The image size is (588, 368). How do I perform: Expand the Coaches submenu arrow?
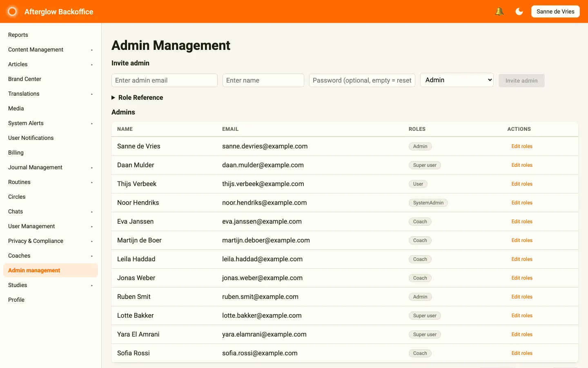tap(92, 256)
